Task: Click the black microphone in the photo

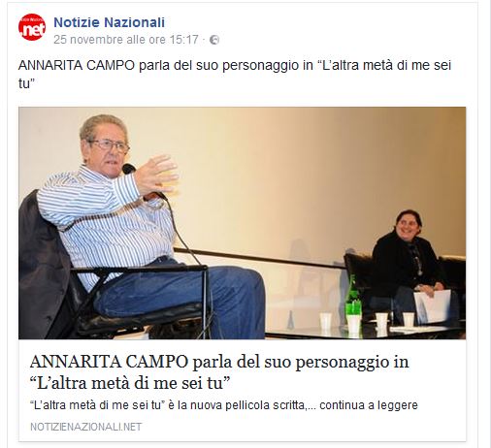Action: click(x=129, y=169)
